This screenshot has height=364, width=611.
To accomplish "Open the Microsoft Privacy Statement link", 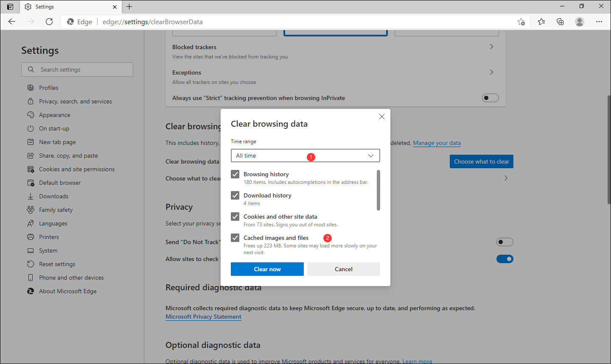I will pyautogui.click(x=203, y=317).
